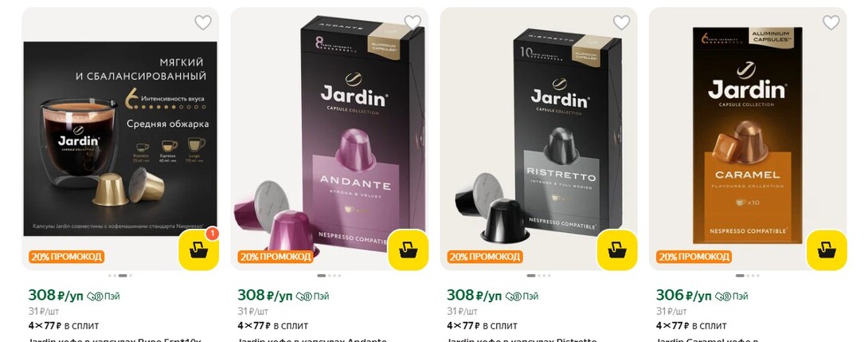Click the 20% промокод badge on first product

[x=66, y=257]
